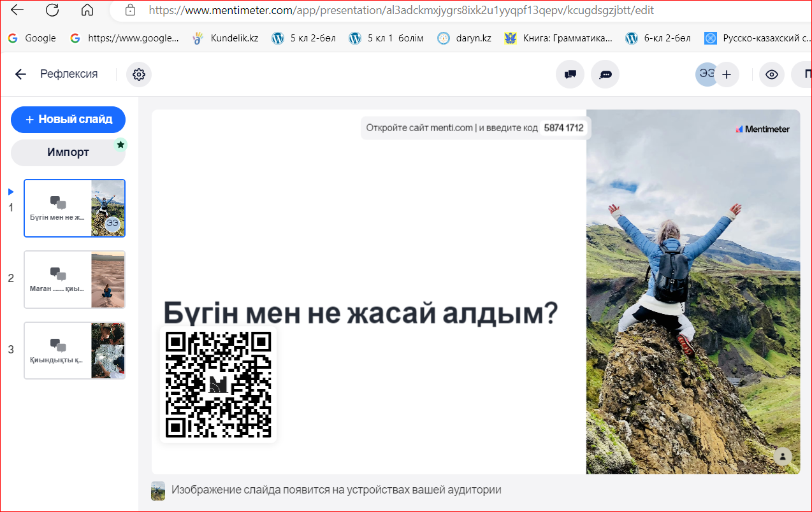
Task: Return to dashboard with the Mentimeter back arrow
Action: pyautogui.click(x=20, y=75)
